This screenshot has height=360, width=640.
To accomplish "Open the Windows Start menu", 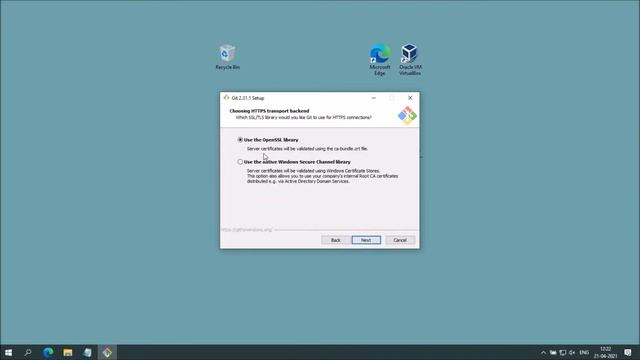I will (x=8, y=352).
